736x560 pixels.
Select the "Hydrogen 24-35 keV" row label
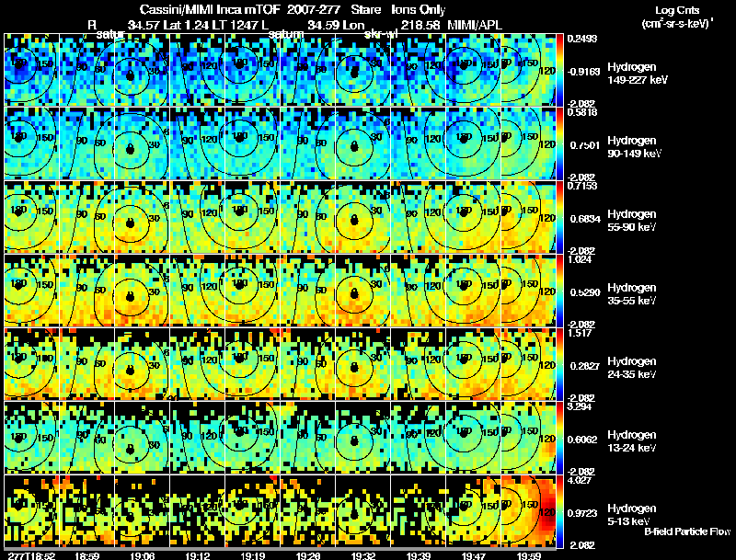point(631,368)
